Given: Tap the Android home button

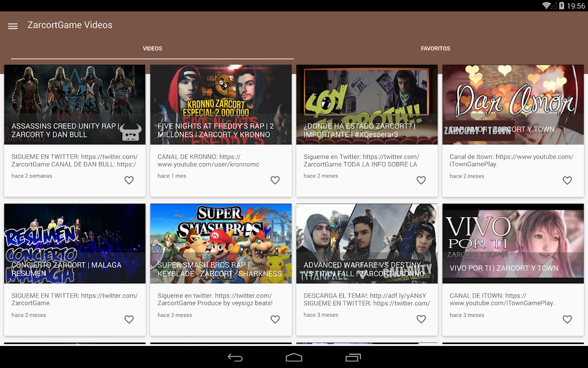Looking at the screenshot, I should coord(294,357).
